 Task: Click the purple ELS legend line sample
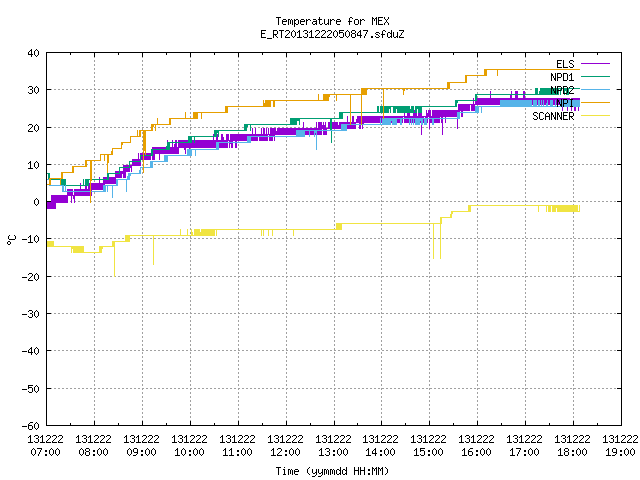click(x=595, y=64)
